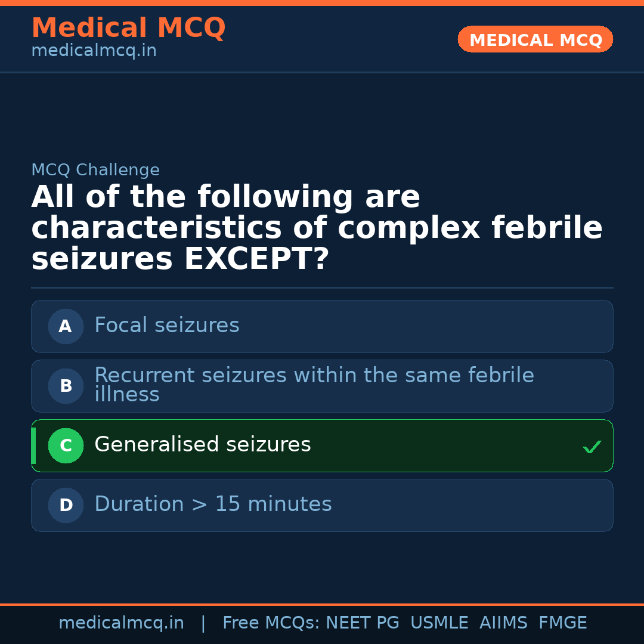The height and width of the screenshot is (644, 644).
Task: Select the letter B circle badge
Action: [x=66, y=386]
